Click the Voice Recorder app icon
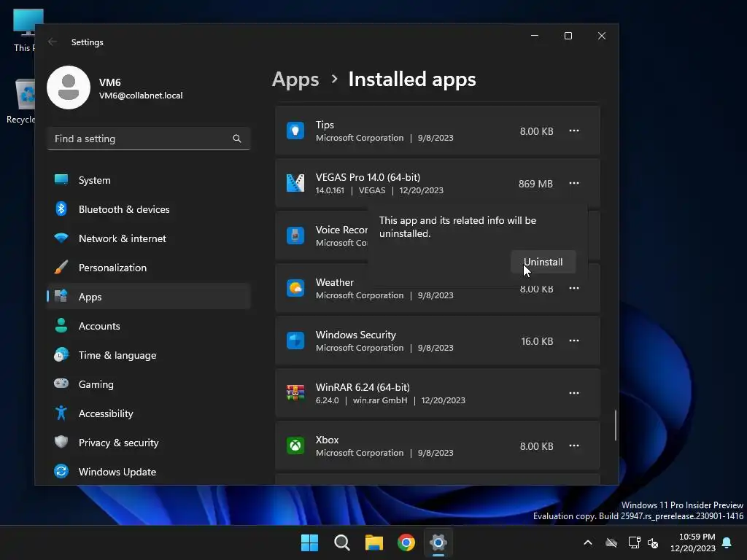 [295, 236]
